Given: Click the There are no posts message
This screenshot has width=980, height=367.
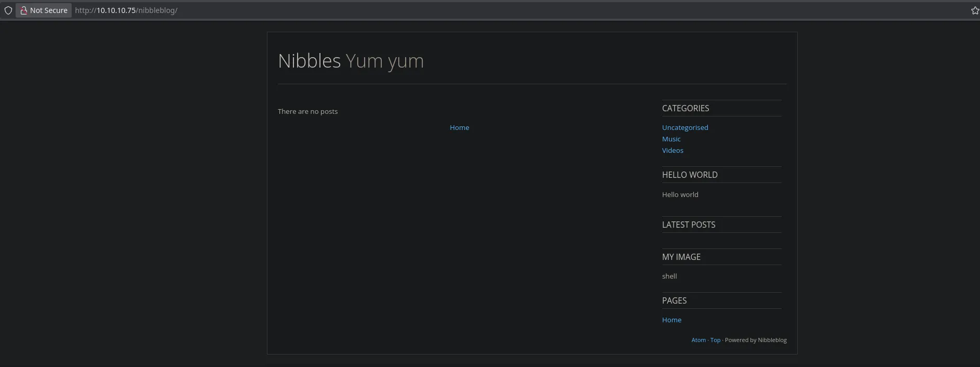Looking at the screenshot, I should 307,111.
